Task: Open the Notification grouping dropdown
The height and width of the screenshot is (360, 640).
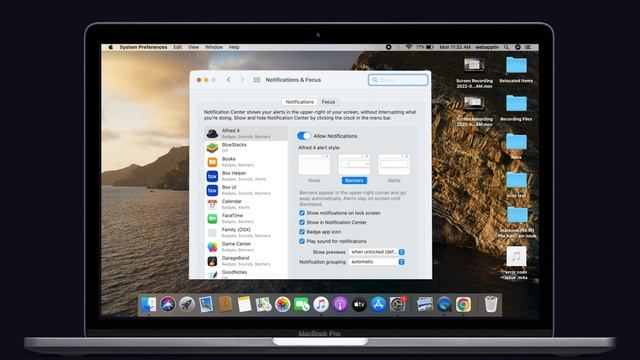Action: tap(377, 262)
